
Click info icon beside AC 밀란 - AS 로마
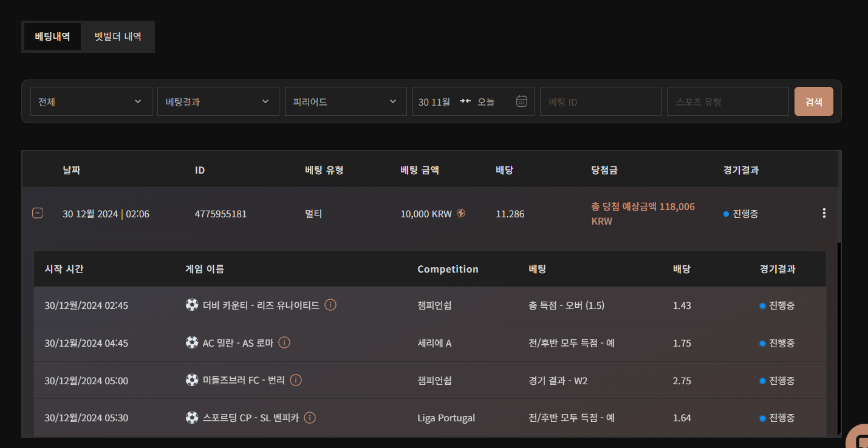pos(284,342)
